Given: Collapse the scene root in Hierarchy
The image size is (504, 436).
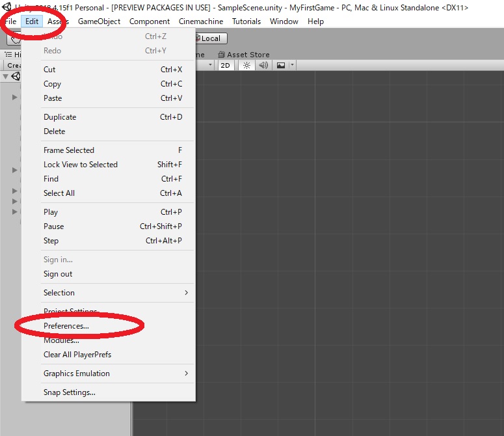Looking at the screenshot, I should point(5,77).
